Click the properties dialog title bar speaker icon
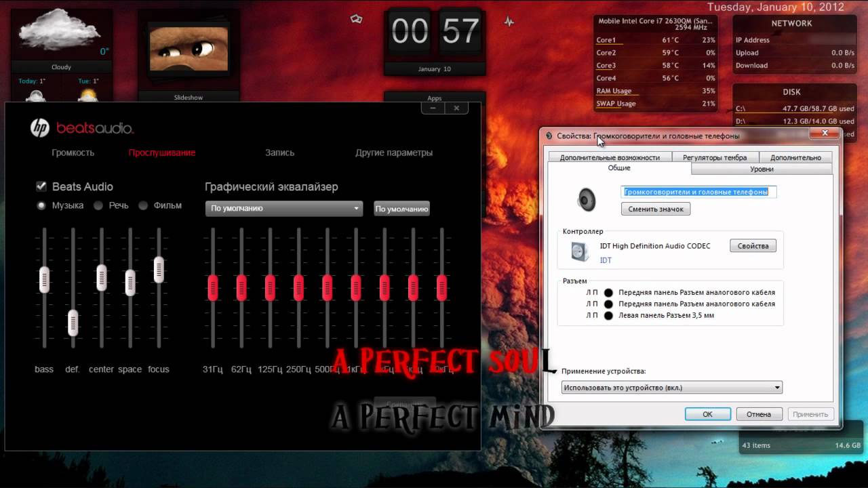This screenshot has height=488, width=868. coord(549,136)
